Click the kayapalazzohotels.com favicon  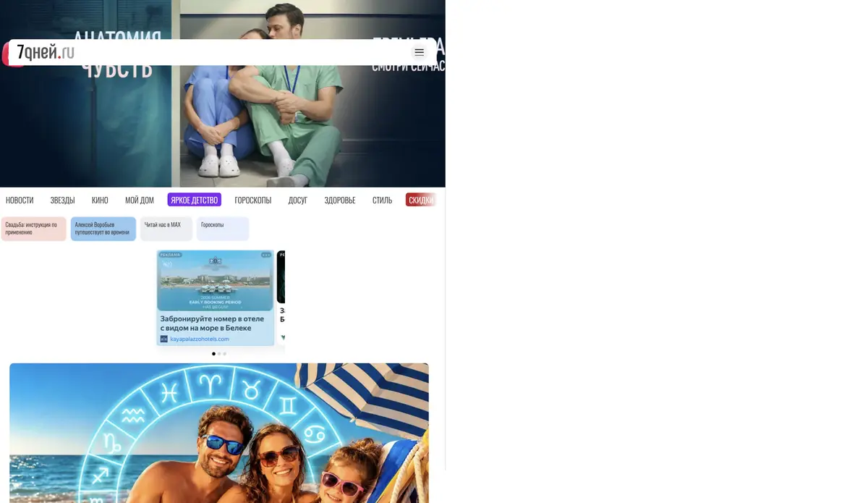[164, 339]
